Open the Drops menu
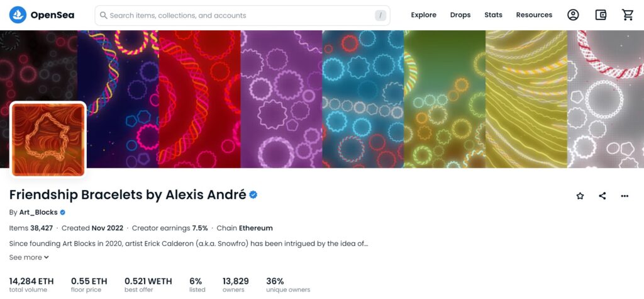Image resolution: width=644 pixels, height=299 pixels. (x=460, y=15)
